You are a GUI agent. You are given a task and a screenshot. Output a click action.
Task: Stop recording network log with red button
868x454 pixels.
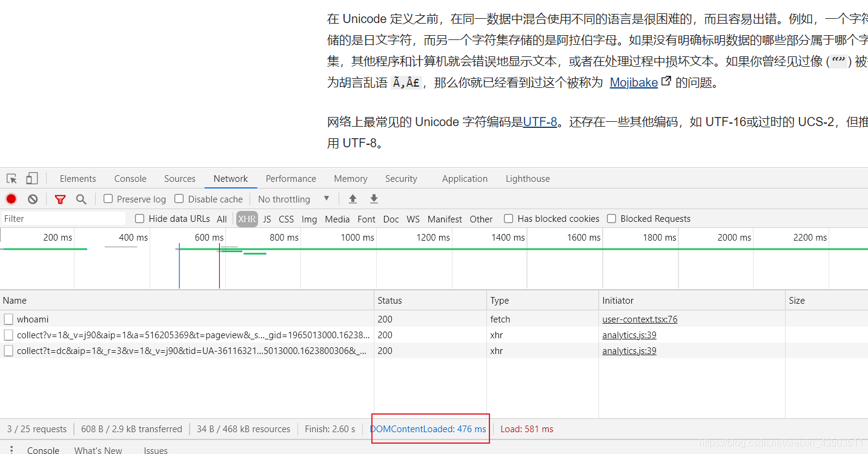tap(11, 199)
